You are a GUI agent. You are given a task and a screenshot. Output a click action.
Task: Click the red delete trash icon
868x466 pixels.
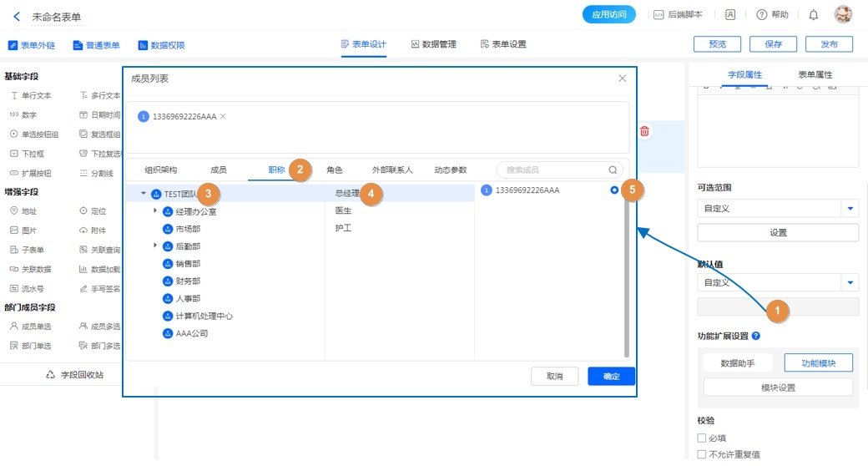click(644, 131)
